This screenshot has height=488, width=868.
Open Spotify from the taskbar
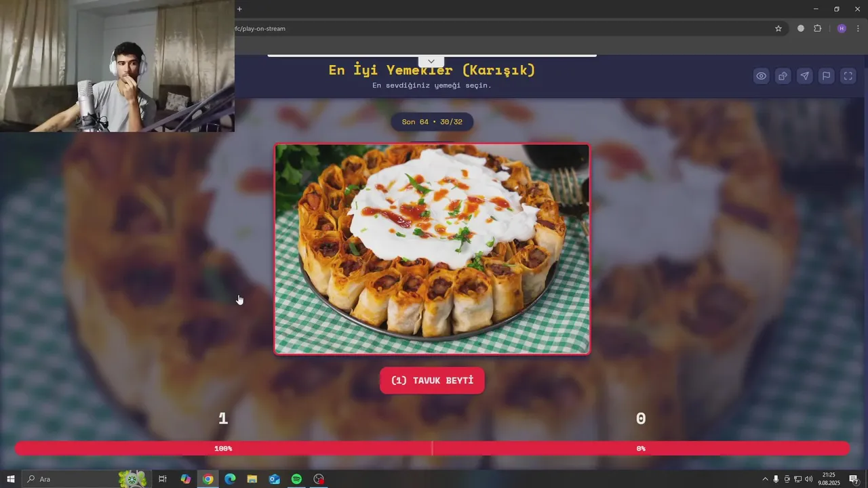296,479
